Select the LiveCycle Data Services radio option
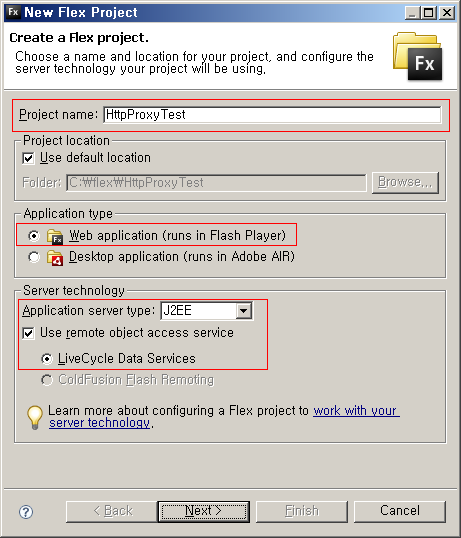This screenshot has width=461, height=538. [47, 359]
